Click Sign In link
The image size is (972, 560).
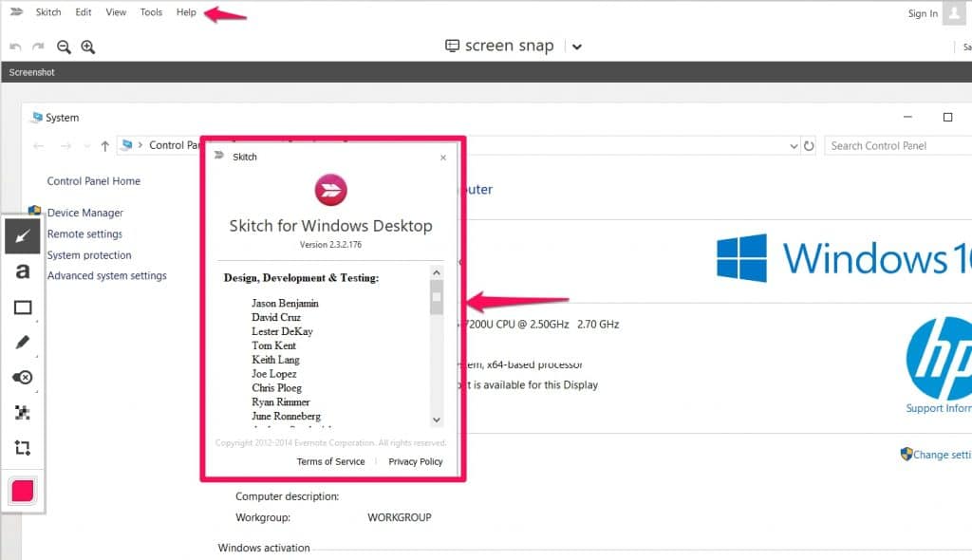[923, 13]
